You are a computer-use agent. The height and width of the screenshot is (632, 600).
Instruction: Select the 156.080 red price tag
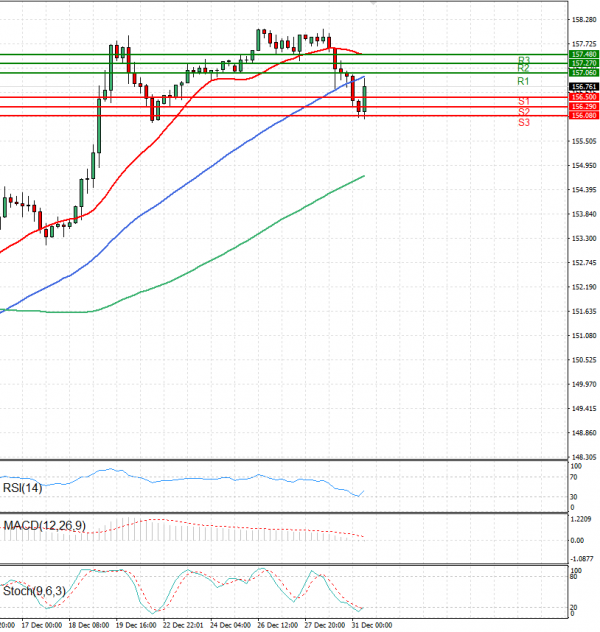click(583, 116)
